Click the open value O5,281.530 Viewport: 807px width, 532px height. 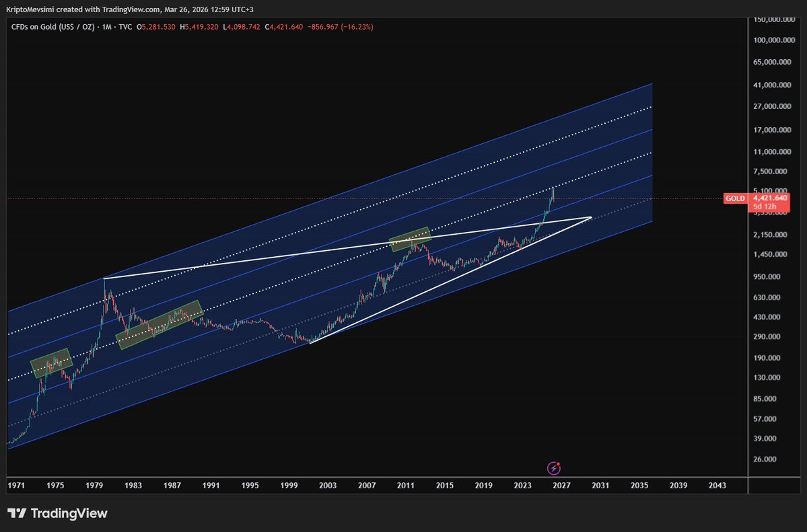point(156,27)
